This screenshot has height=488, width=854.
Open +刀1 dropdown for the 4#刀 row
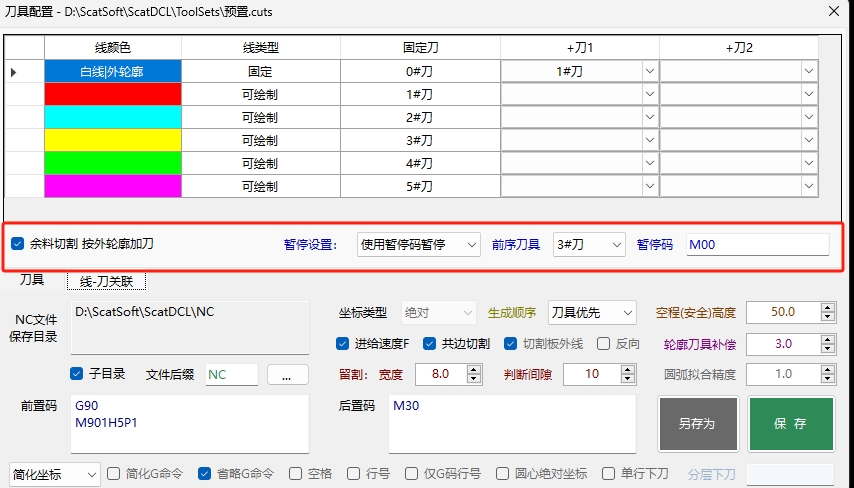coord(650,163)
